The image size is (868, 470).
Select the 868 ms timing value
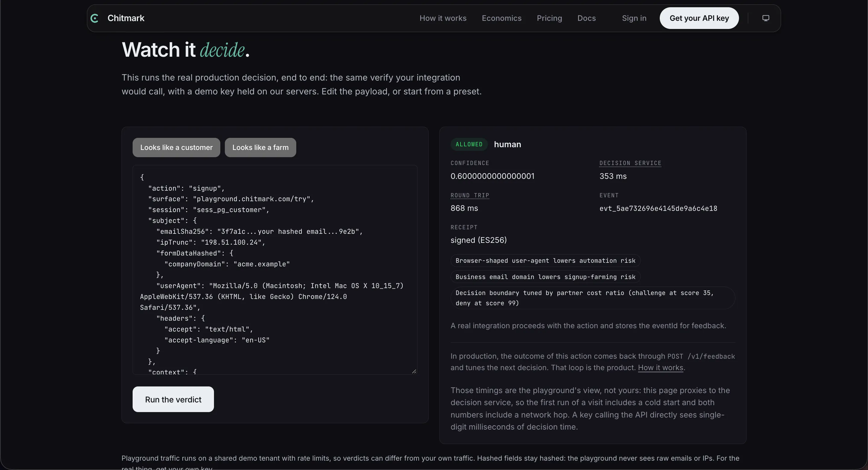pyautogui.click(x=464, y=208)
